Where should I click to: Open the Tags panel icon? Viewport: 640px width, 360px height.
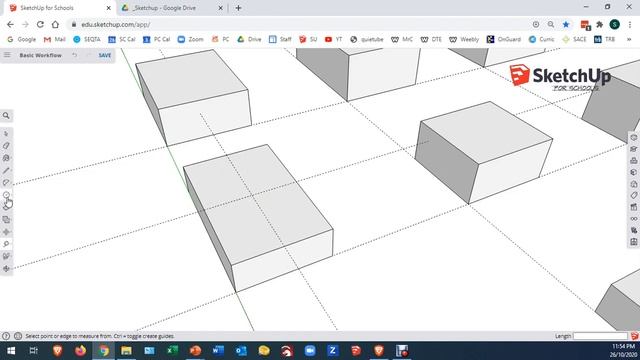click(633, 196)
